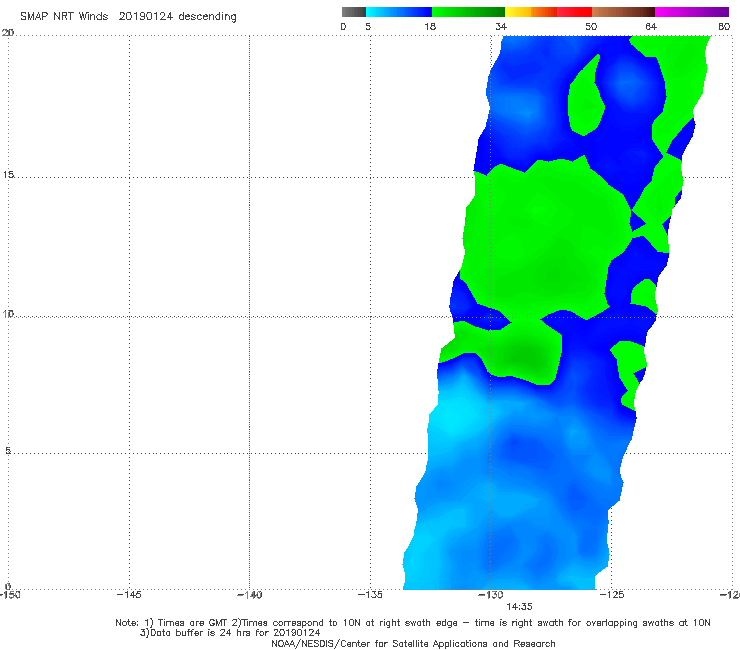Click the red segment of the color bar
Viewport: 740px width, 650px height.
[x=574, y=12]
